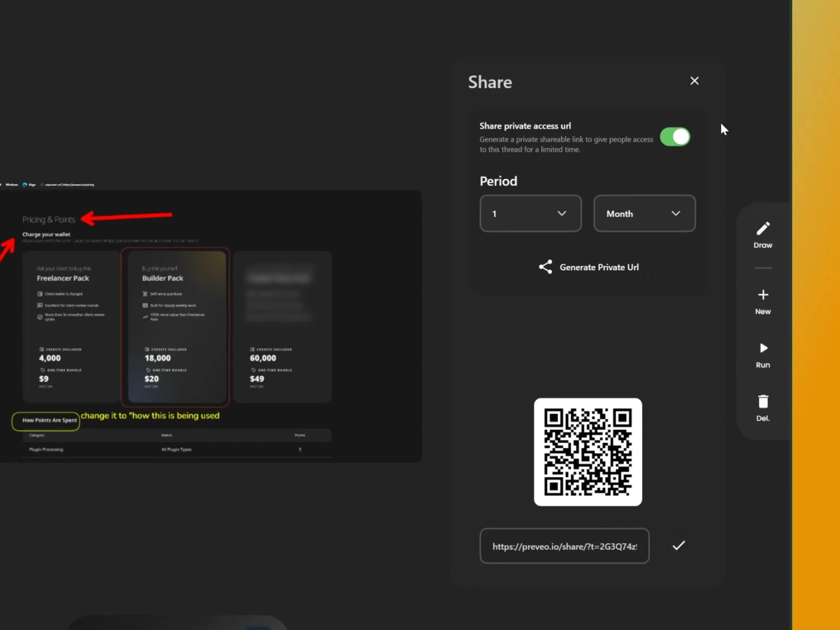This screenshot has height=630, width=840.
Task: Click the Pricing & Points title
Action: 48,219
